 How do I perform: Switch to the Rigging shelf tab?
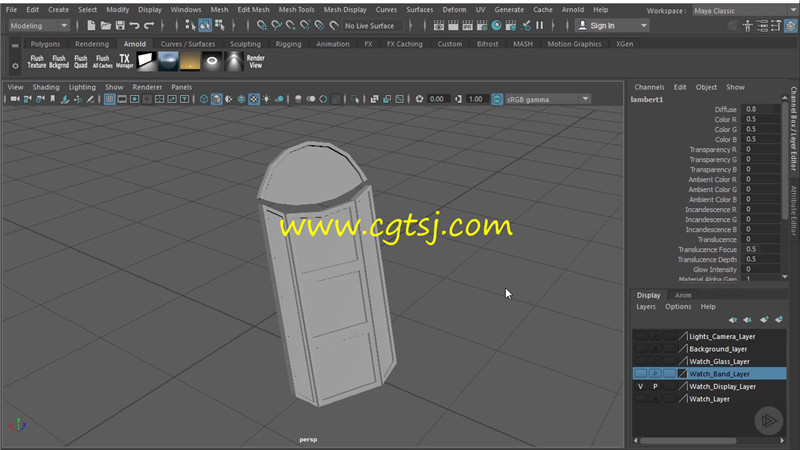(x=288, y=44)
